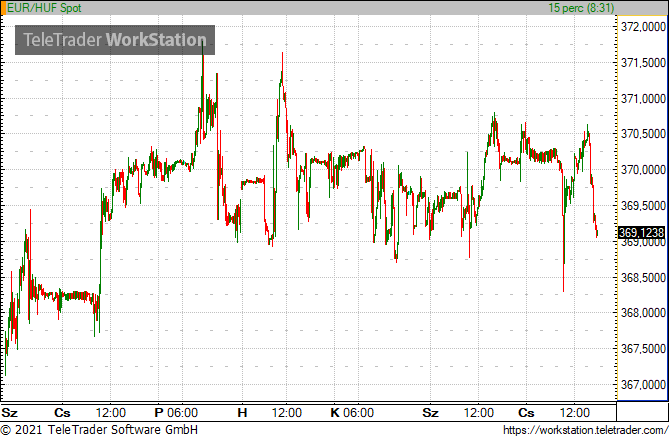The height and width of the screenshot is (439, 669).
Task: Click the 370,0000 price axis label
Action: (x=643, y=170)
